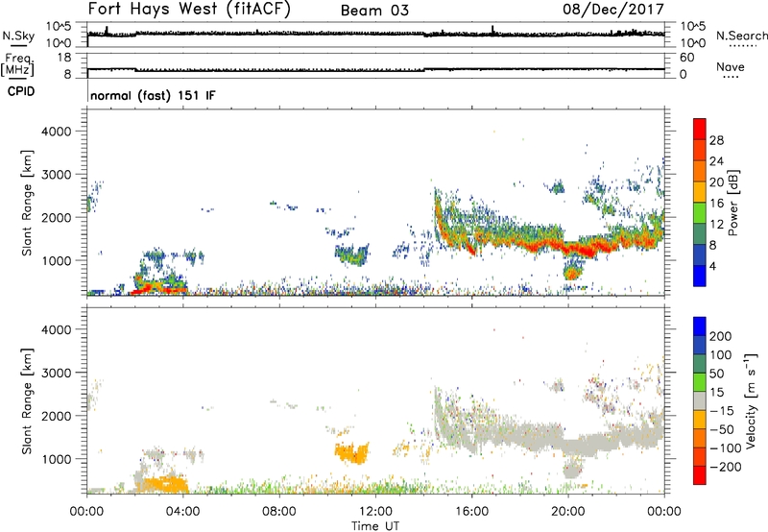
Task: Click the orange velocity patch near 11:00 UT
Action: click(x=351, y=453)
